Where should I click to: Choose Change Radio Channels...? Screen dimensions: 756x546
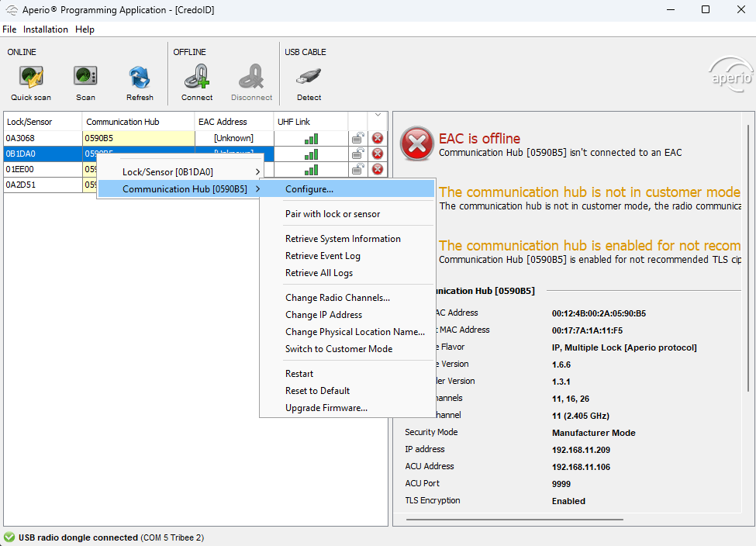tap(347, 298)
